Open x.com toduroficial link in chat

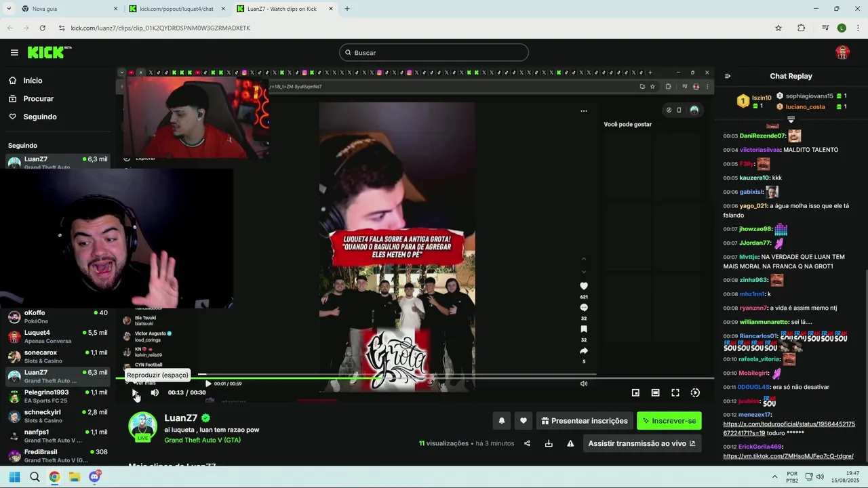(789, 428)
